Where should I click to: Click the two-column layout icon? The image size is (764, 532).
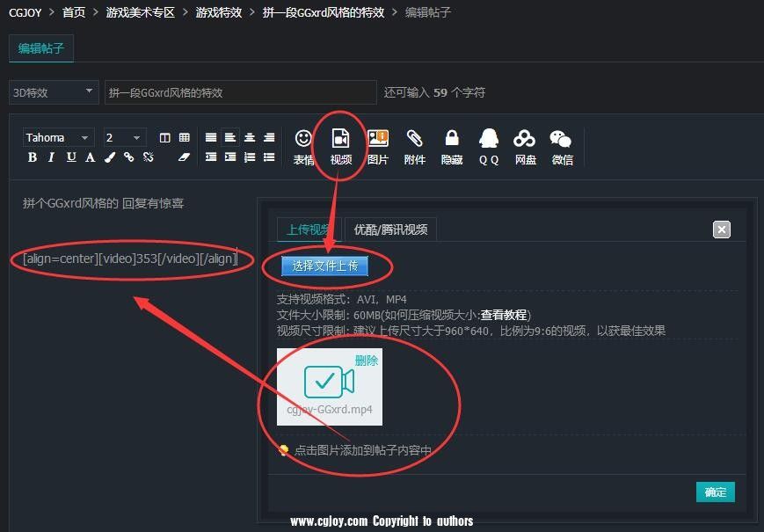pyautogui.click(x=164, y=138)
